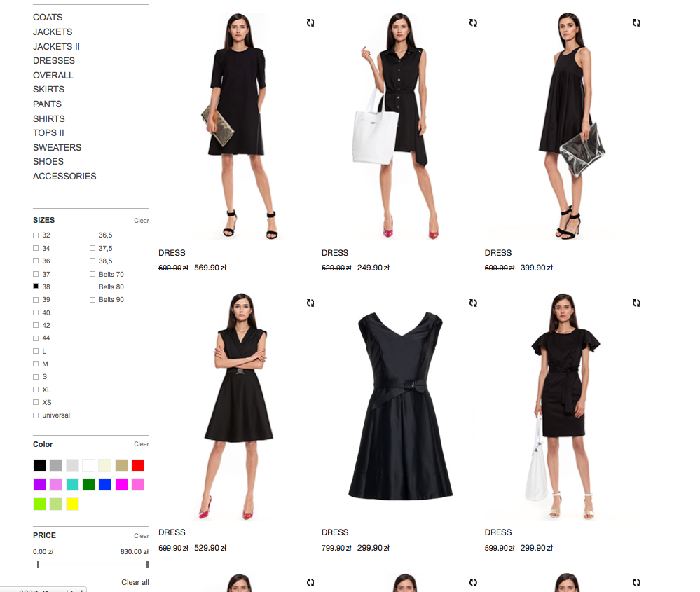Open DRESS title priced 249.90 zł

click(x=335, y=253)
